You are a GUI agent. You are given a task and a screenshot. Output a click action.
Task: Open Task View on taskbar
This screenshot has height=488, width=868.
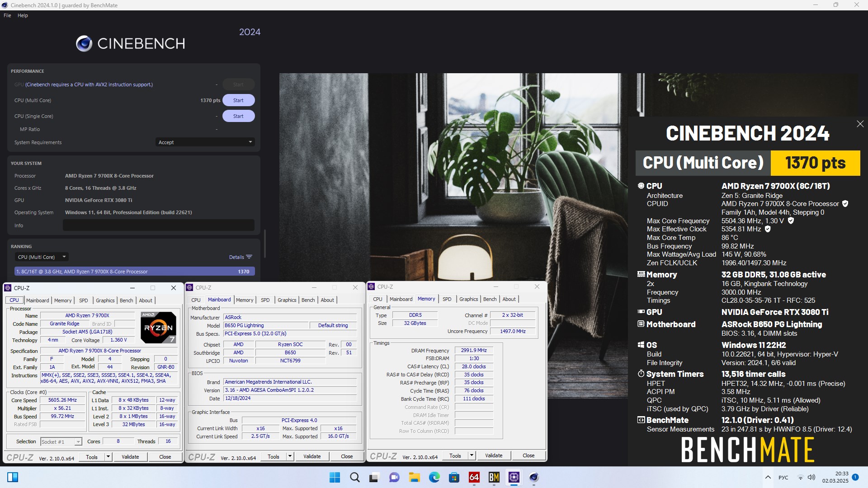pos(374,477)
